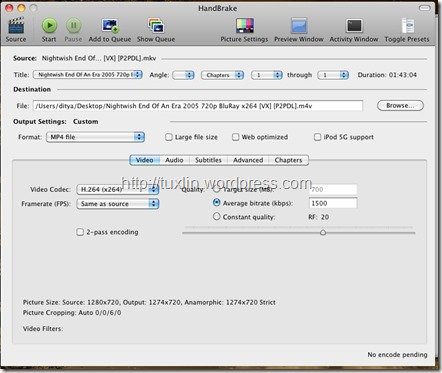Open the Title dropdown
The height and width of the screenshot is (373, 442).
pos(88,75)
